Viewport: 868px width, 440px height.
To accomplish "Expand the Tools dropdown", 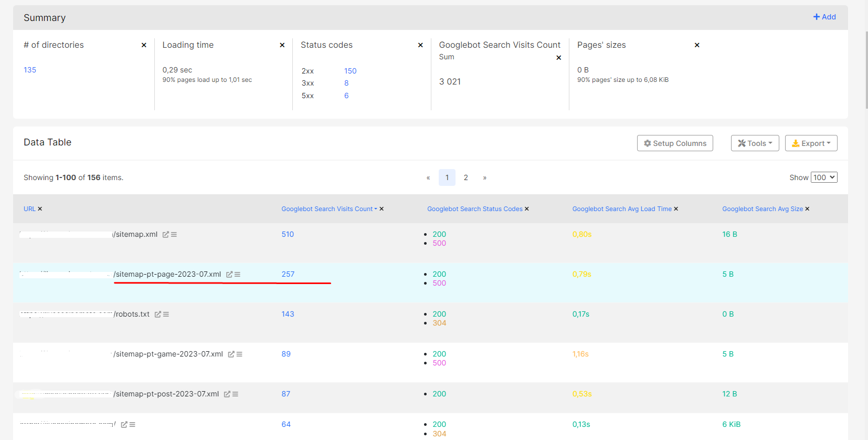I will click(x=755, y=143).
